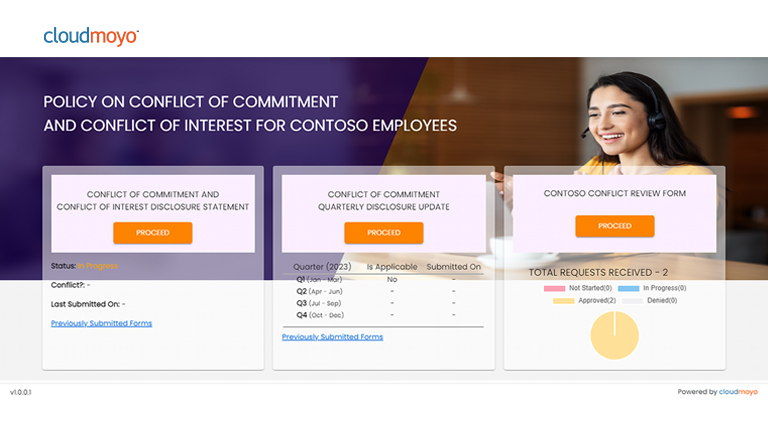Select the Q3 (Jul - Sep) row

383,303
